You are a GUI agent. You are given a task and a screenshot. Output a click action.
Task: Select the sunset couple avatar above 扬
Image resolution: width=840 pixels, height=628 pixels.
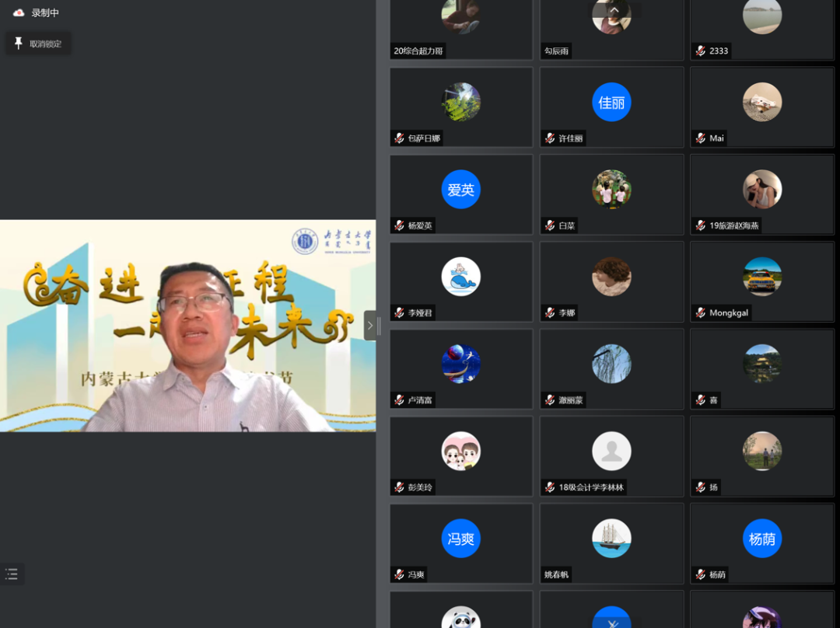tap(761, 451)
